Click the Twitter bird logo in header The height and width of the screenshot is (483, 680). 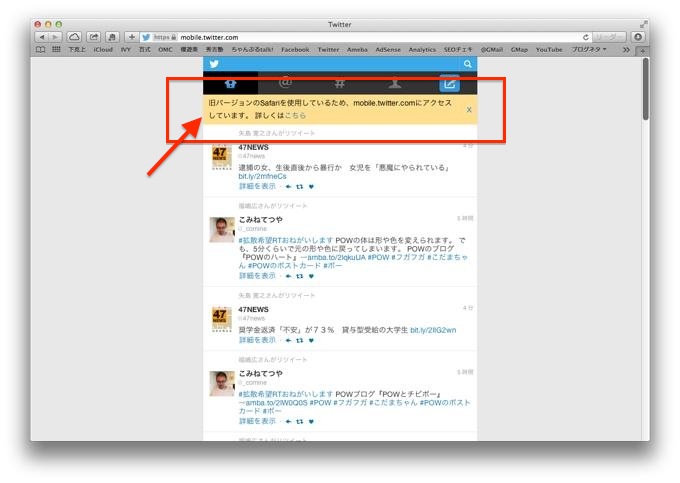[x=213, y=64]
